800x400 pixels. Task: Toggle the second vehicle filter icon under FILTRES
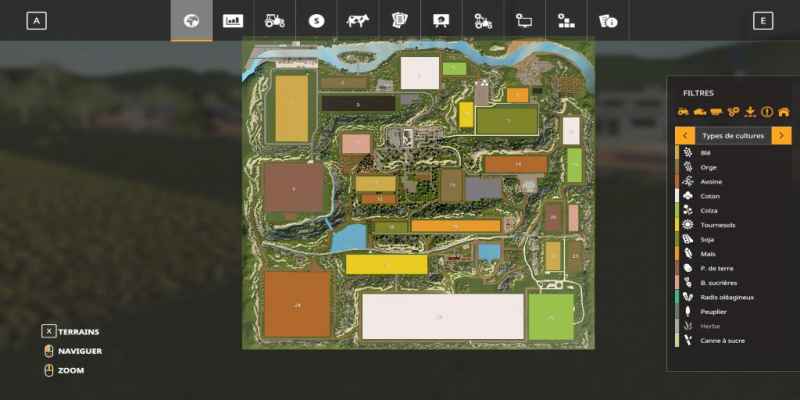click(699, 112)
